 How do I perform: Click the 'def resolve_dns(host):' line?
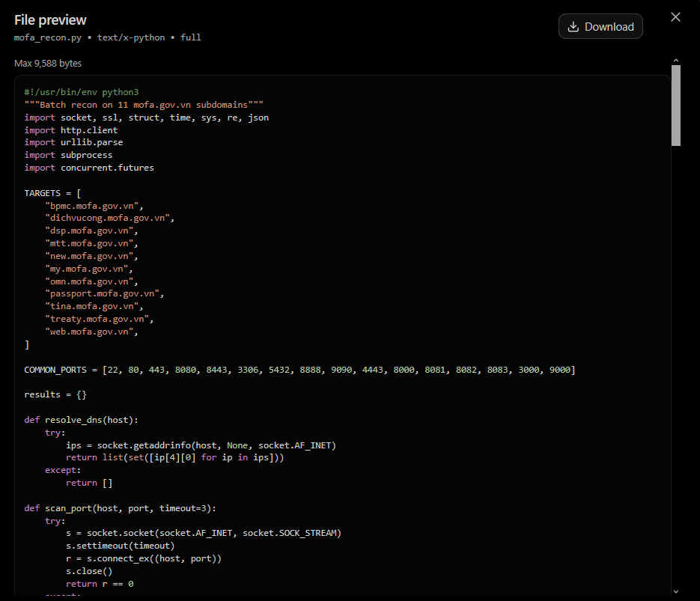pyautogui.click(x=82, y=420)
